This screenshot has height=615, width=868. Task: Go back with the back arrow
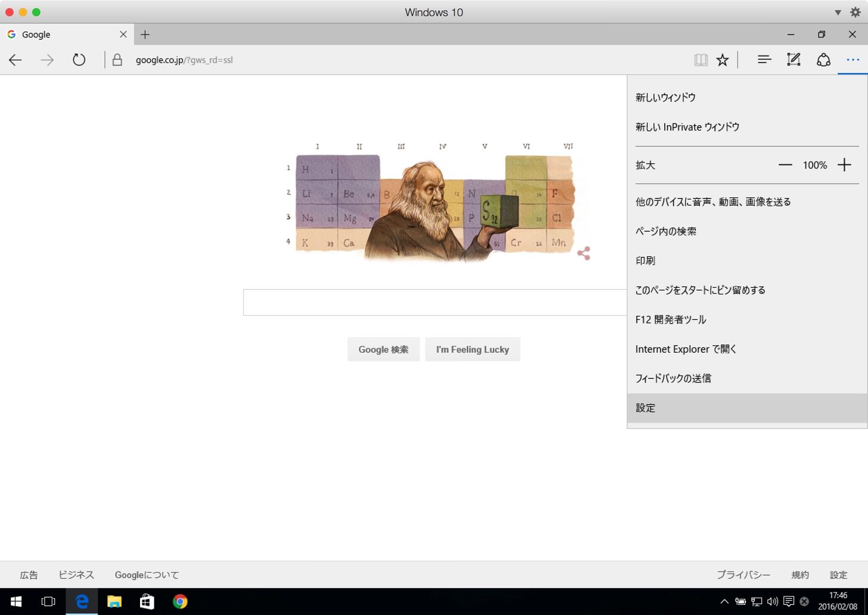(15, 60)
